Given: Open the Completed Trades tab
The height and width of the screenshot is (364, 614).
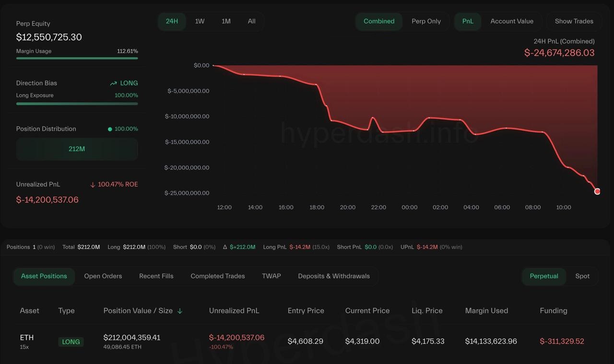Looking at the screenshot, I should (x=218, y=276).
